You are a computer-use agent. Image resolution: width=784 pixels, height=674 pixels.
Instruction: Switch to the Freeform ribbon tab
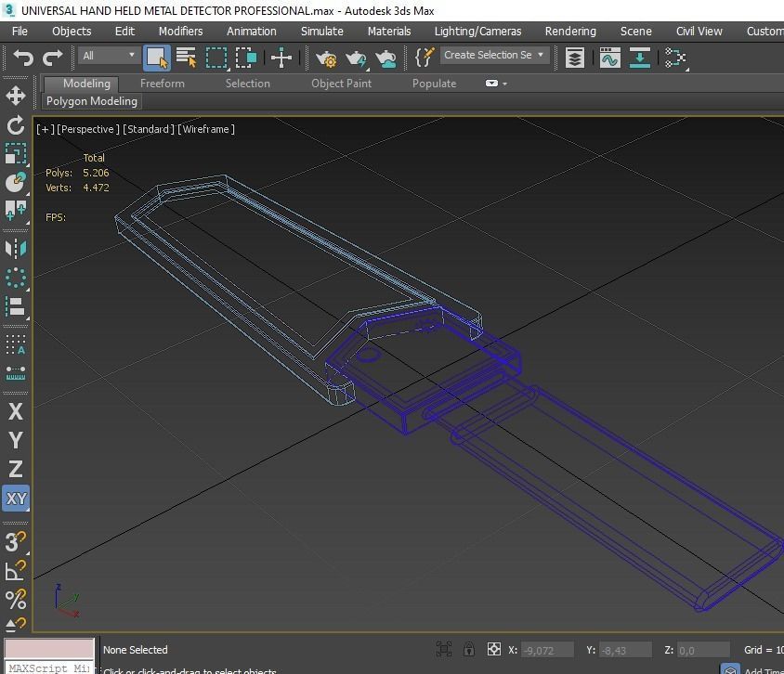(163, 84)
